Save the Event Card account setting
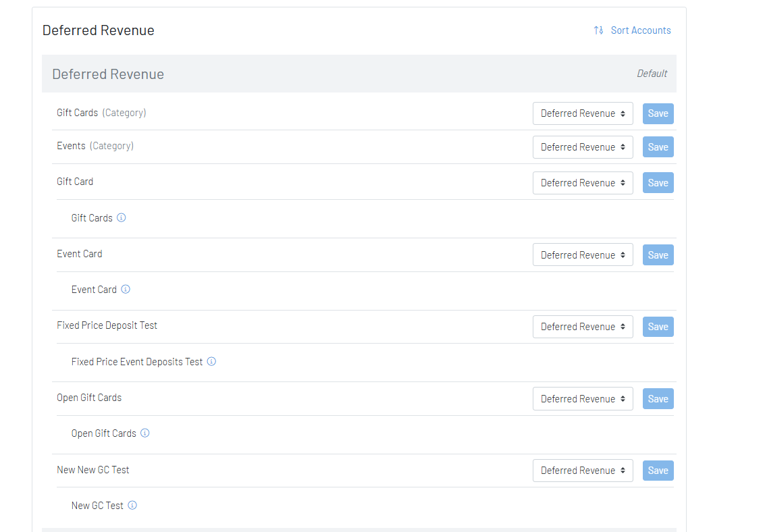Screen dimensions: 765x532 click(x=658, y=255)
